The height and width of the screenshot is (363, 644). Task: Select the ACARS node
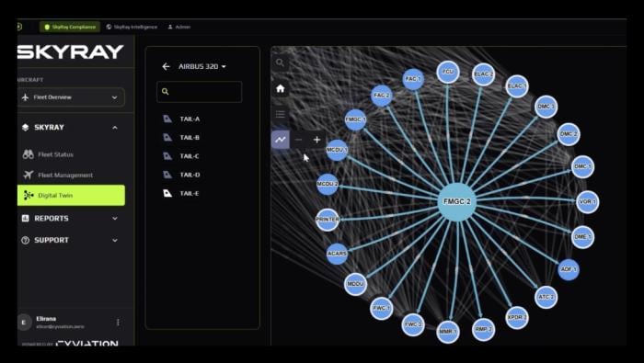coord(337,254)
